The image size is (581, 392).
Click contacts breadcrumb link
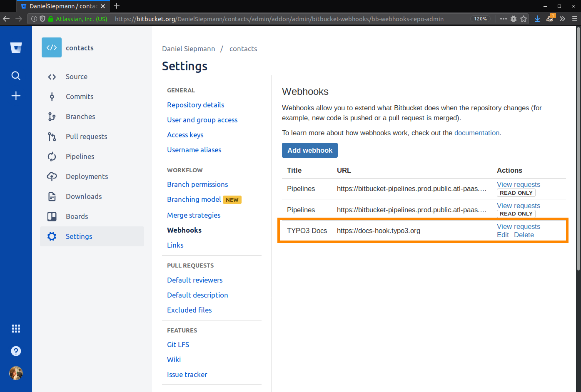coord(243,49)
